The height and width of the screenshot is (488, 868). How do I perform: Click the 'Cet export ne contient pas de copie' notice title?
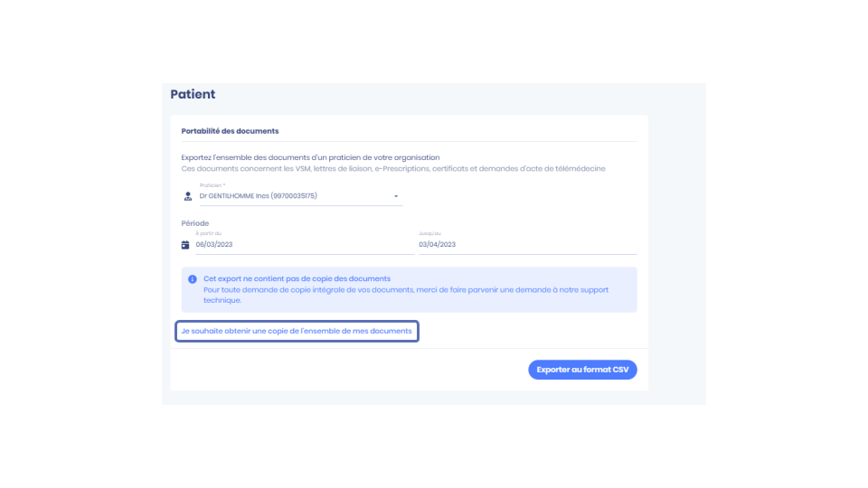point(297,279)
